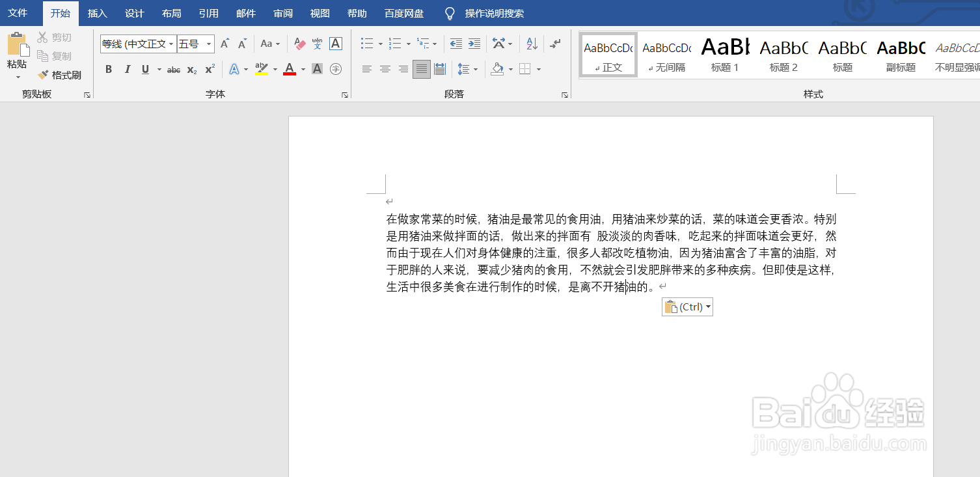Open the Paste dropdown arrow

click(18, 77)
